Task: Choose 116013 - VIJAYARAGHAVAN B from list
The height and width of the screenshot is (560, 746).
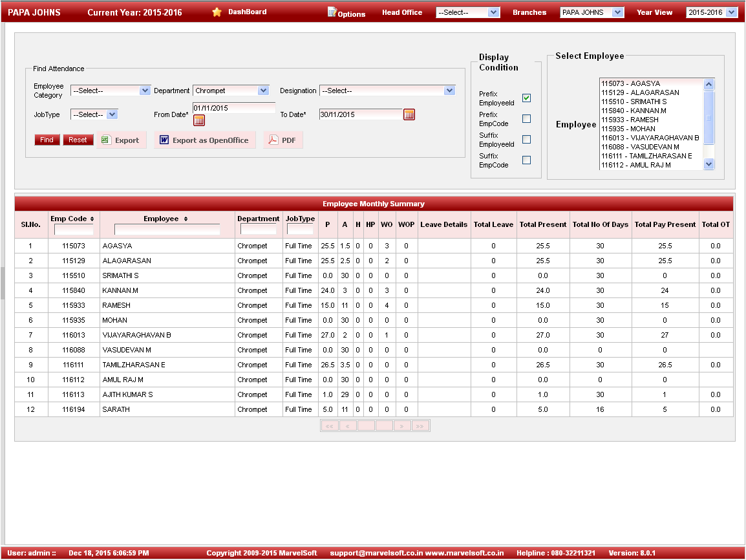Action: click(x=650, y=138)
